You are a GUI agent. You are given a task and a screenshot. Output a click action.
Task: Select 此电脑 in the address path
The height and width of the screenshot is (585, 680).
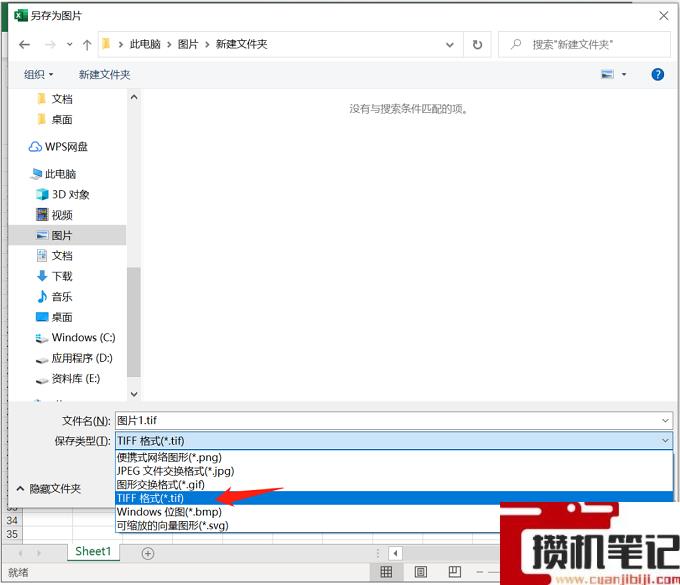[145, 44]
